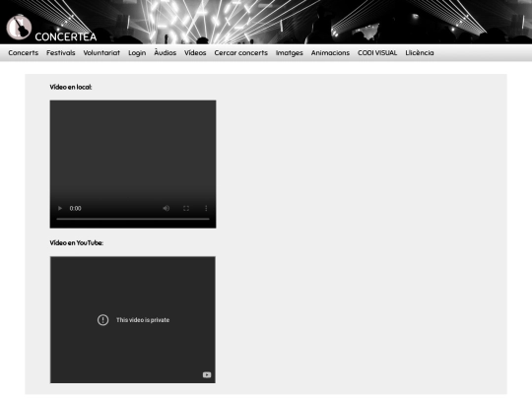Select the Vídeos menu item
This screenshot has width=532, height=399.
click(x=195, y=52)
